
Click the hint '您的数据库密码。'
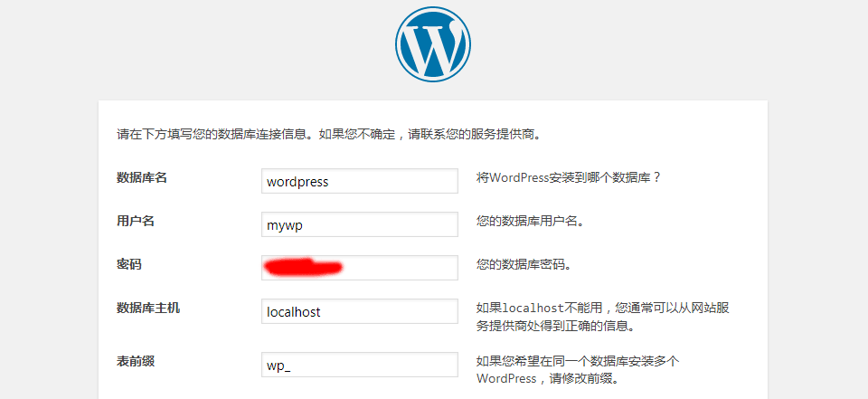pyautogui.click(x=524, y=265)
